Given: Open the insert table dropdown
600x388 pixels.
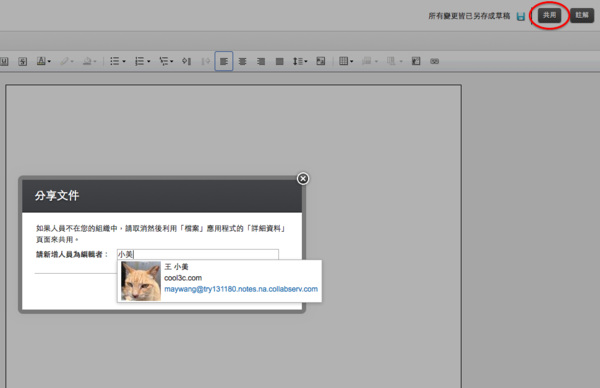Looking at the screenshot, I should point(346,61).
